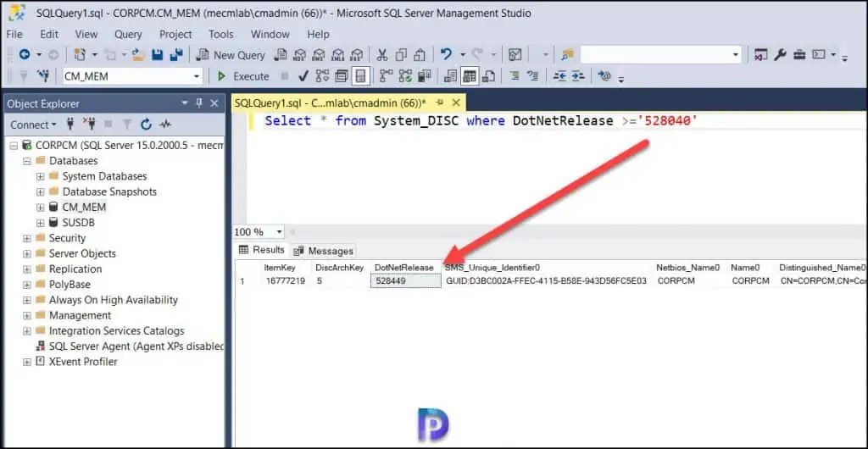The image size is (868, 449).
Task: Toggle Include Actual Execution Plan
Action: (386, 75)
